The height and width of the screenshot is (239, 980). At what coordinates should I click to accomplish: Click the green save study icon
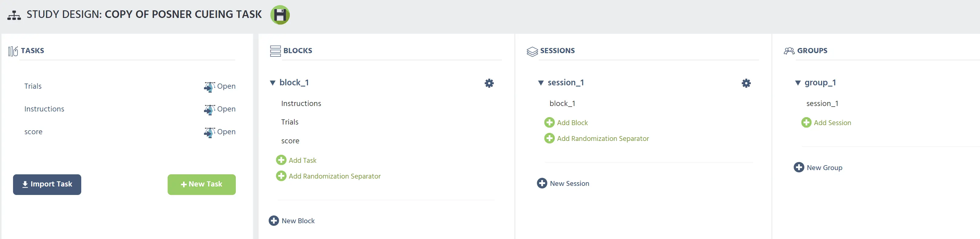280,15
